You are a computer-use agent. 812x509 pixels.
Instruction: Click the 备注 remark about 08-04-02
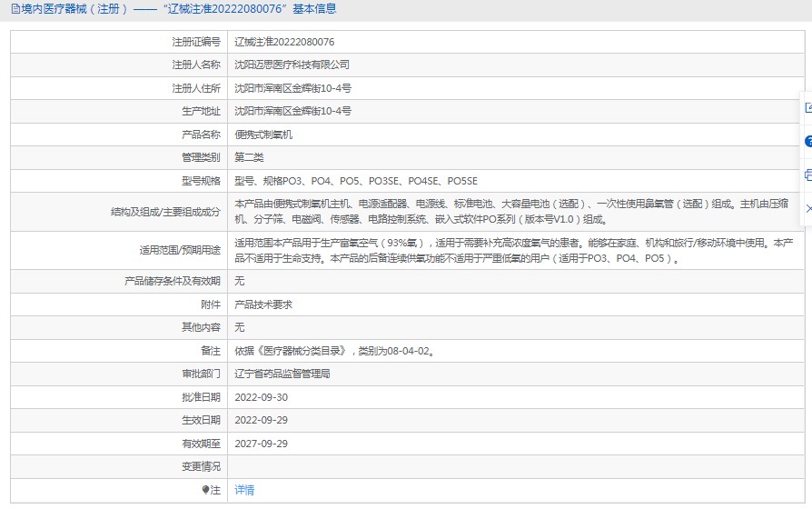334,351
